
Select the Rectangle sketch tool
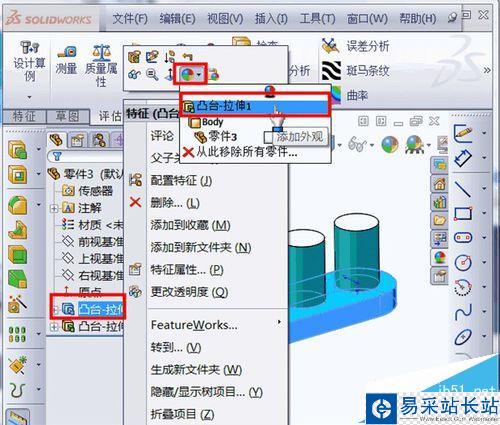[x=463, y=213]
